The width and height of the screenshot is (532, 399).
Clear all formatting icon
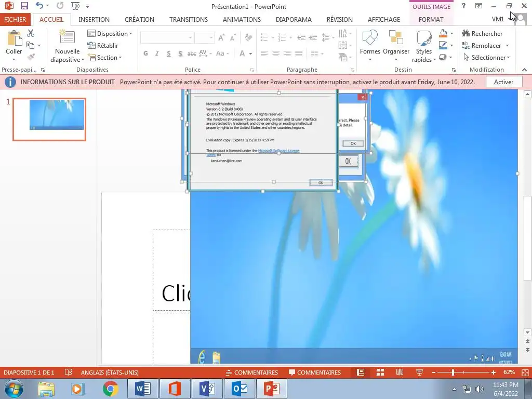point(248,37)
